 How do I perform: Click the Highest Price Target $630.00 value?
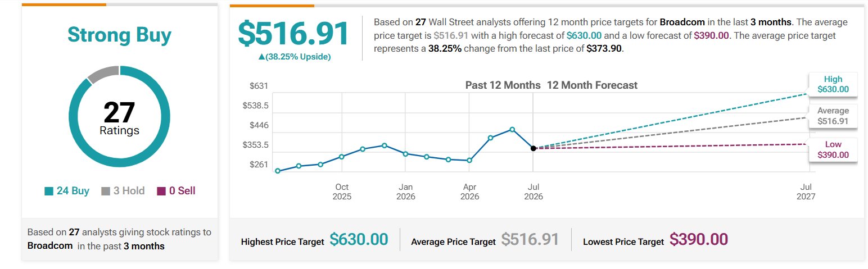click(359, 240)
